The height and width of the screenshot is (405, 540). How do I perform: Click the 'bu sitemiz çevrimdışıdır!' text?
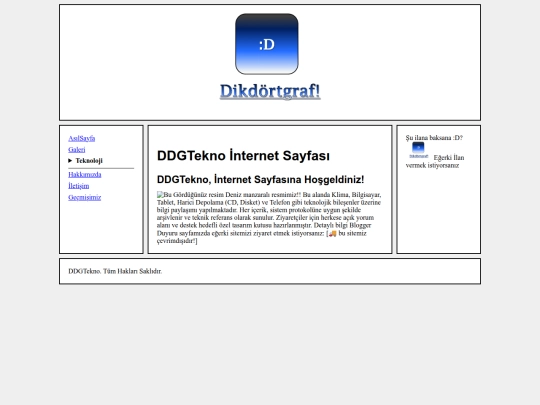click(x=262, y=237)
